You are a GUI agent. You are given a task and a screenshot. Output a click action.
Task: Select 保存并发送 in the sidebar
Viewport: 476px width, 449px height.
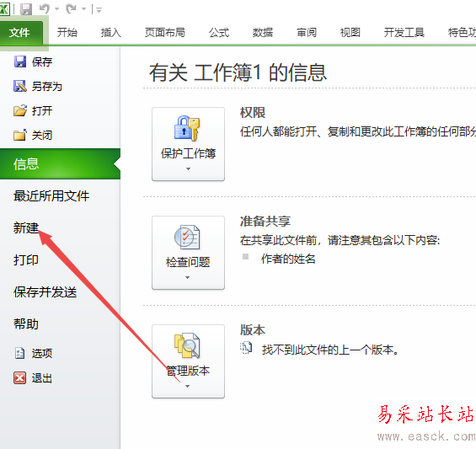point(45,291)
